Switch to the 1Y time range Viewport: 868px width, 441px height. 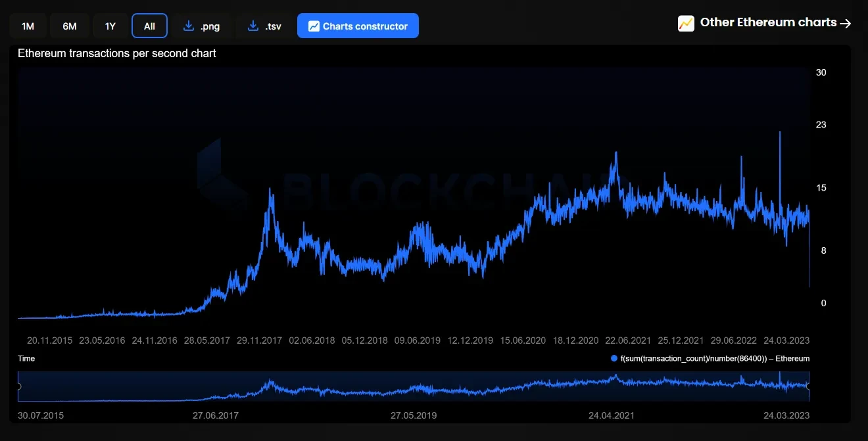110,26
